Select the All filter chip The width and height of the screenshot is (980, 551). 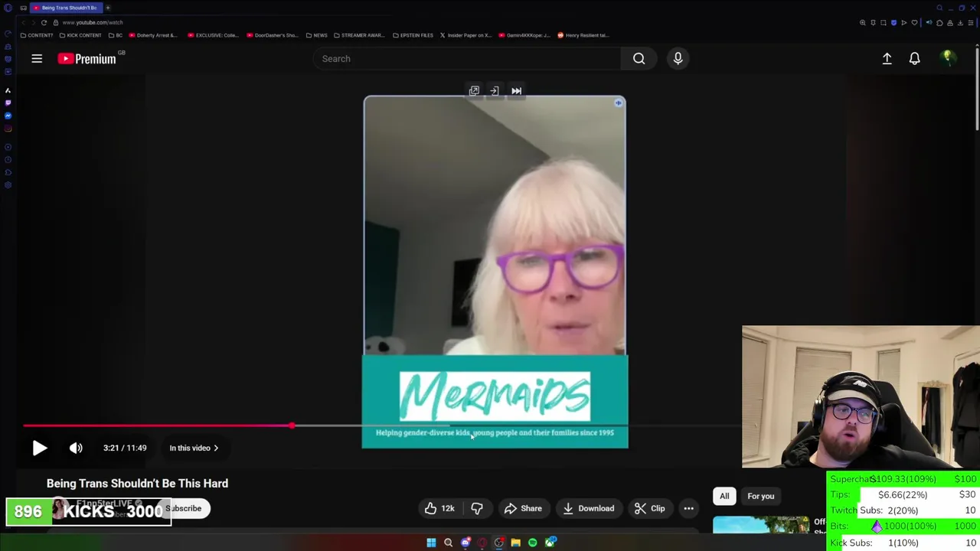click(x=724, y=496)
